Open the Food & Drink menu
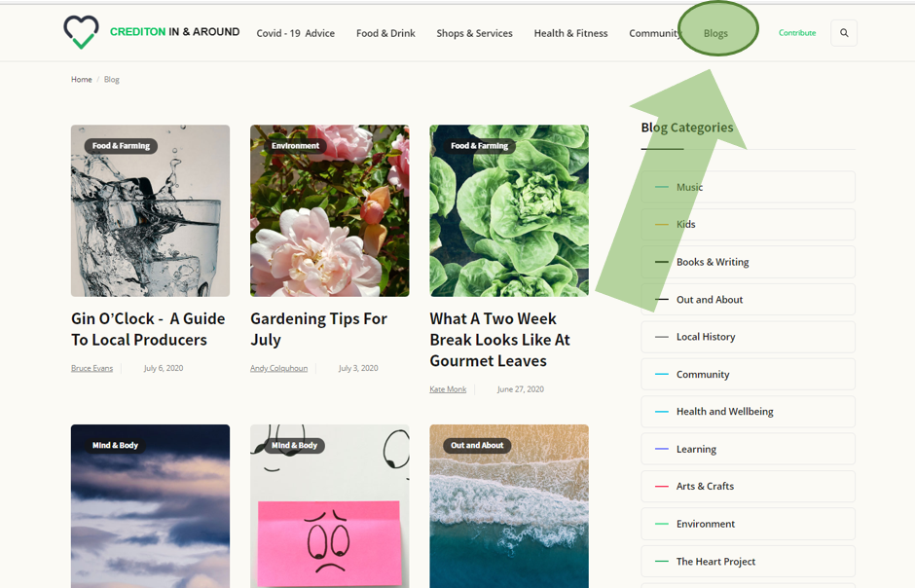Image resolution: width=915 pixels, height=588 pixels. [x=385, y=33]
